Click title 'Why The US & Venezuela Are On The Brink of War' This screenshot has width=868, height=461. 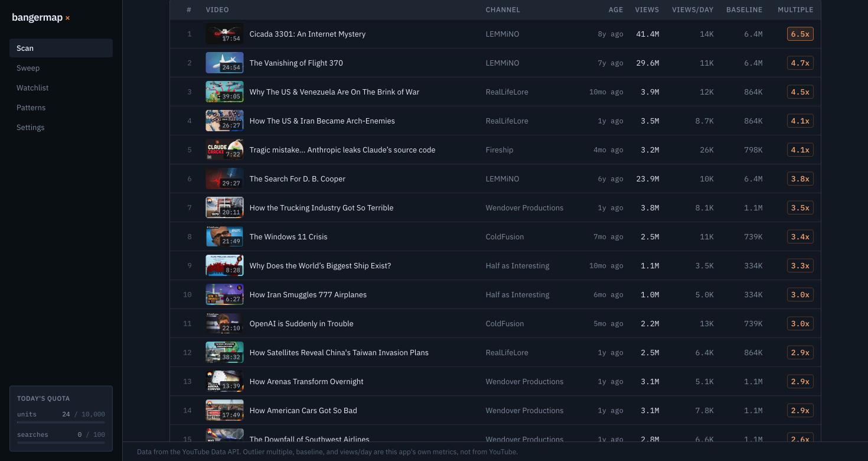point(334,92)
